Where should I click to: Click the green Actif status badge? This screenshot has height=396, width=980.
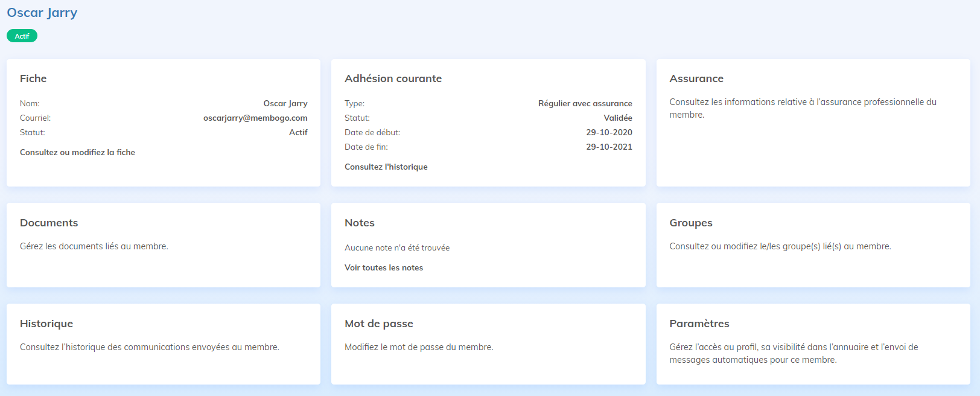tap(22, 36)
